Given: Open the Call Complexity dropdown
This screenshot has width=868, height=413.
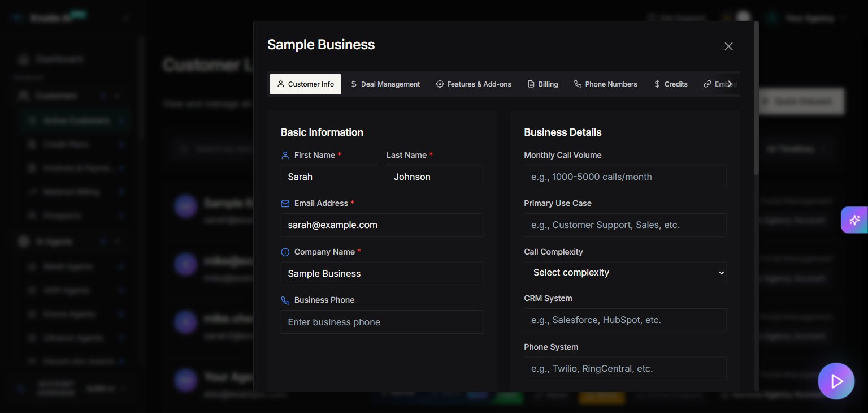Looking at the screenshot, I should [x=625, y=273].
